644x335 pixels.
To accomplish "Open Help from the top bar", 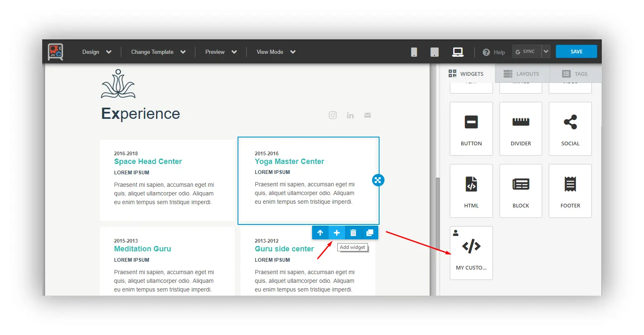I will coord(494,52).
